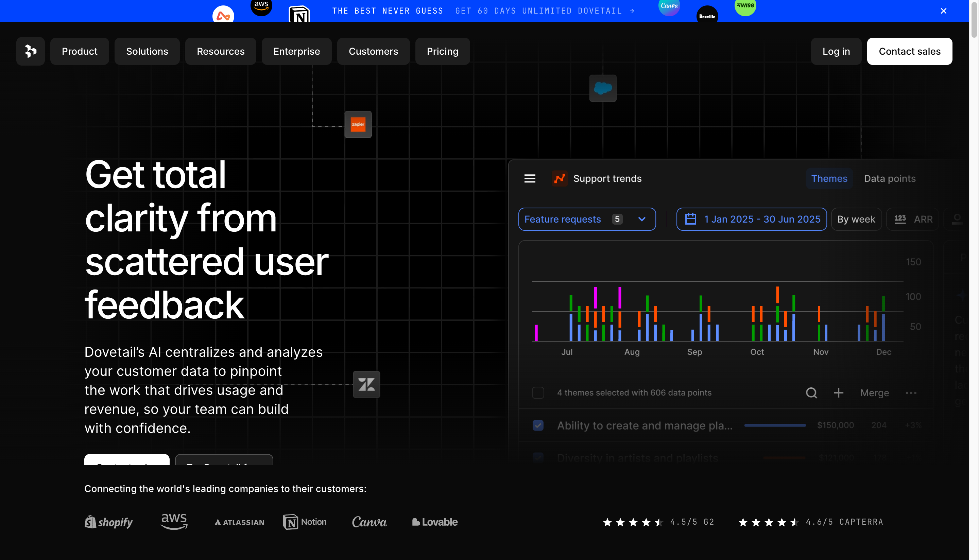The height and width of the screenshot is (560, 979).
Task: Go to the Customers page
Action: 373,51
